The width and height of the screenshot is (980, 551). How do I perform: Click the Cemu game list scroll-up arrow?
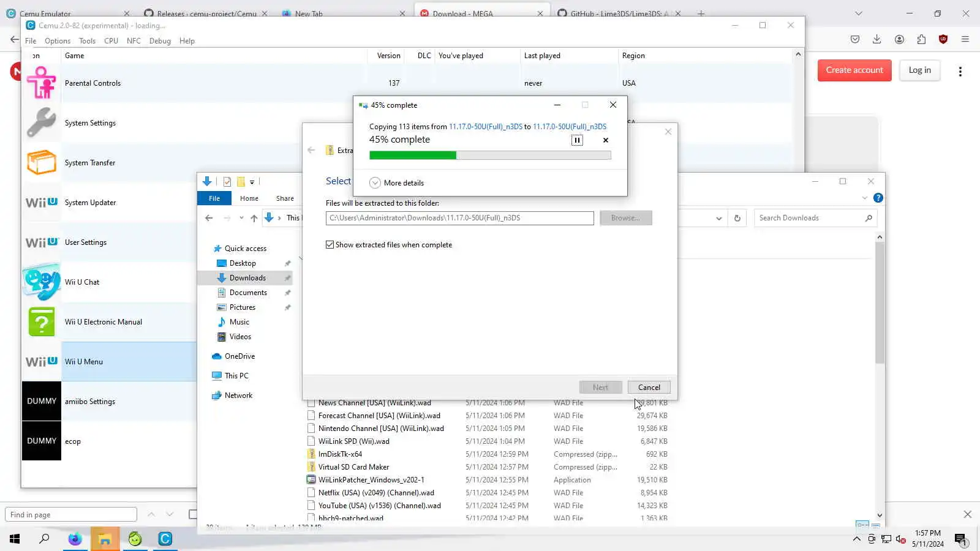797,54
